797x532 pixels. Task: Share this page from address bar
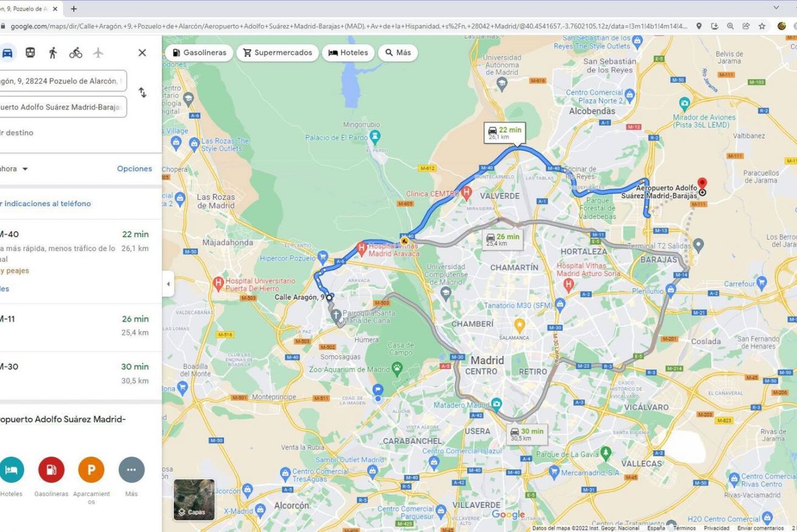[x=746, y=26]
